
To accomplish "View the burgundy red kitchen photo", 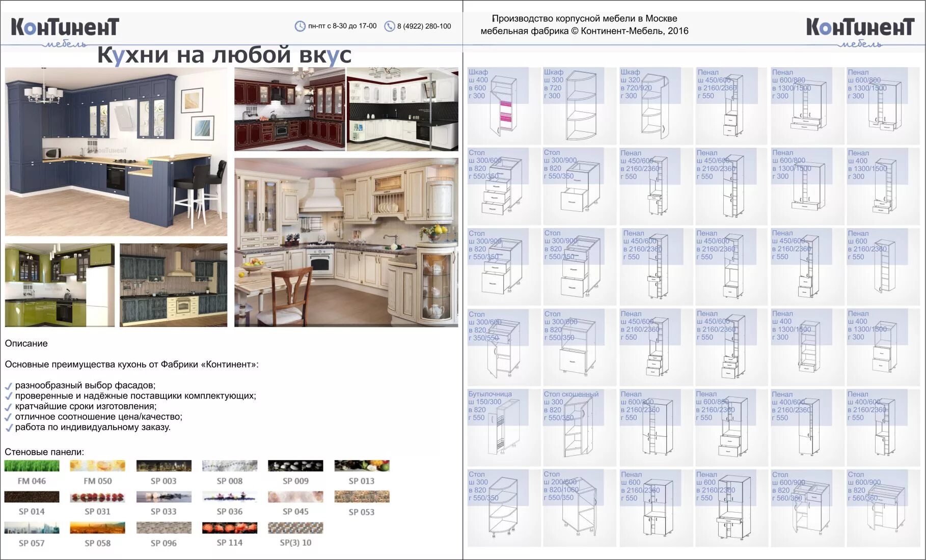I will pyautogui.click(x=289, y=109).
